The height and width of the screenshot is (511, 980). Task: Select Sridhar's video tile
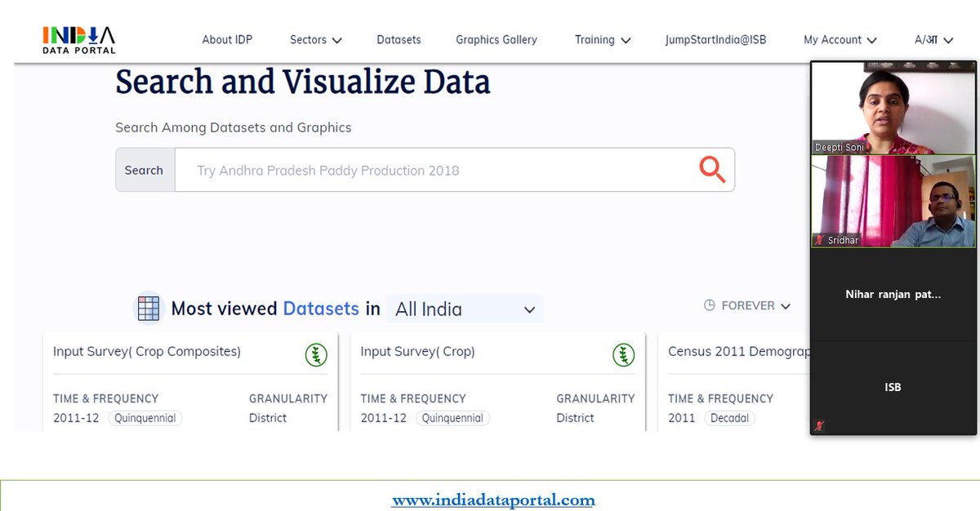[893, 201]
